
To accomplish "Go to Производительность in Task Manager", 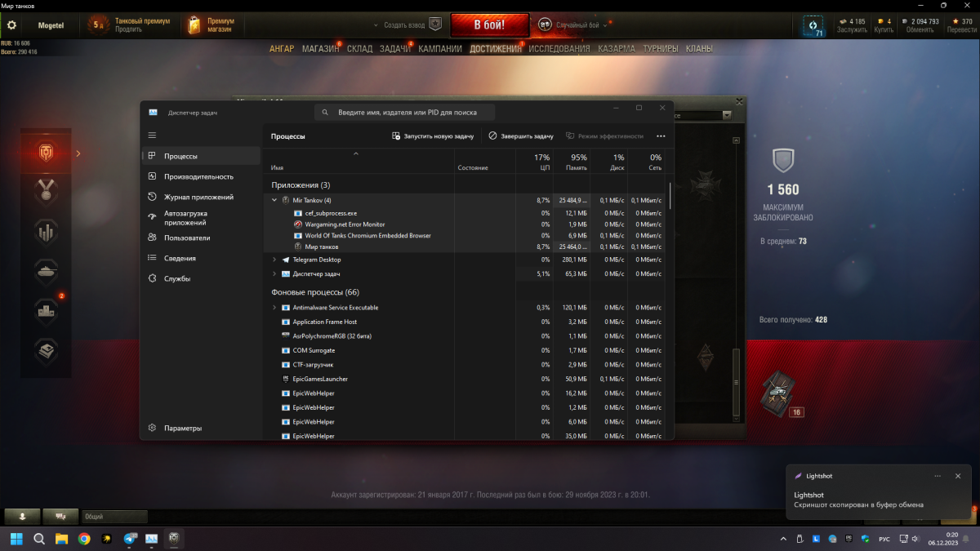I will [201, 176].
